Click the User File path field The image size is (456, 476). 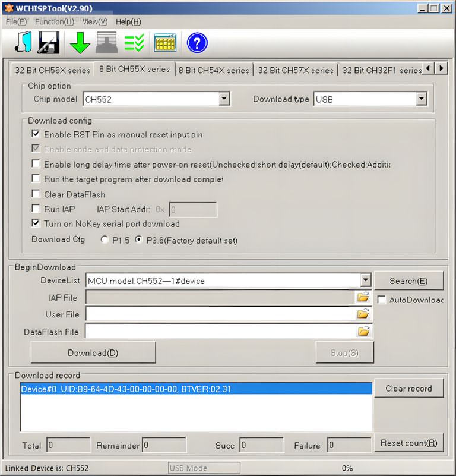pyautogui.click(x=221, y=314)
